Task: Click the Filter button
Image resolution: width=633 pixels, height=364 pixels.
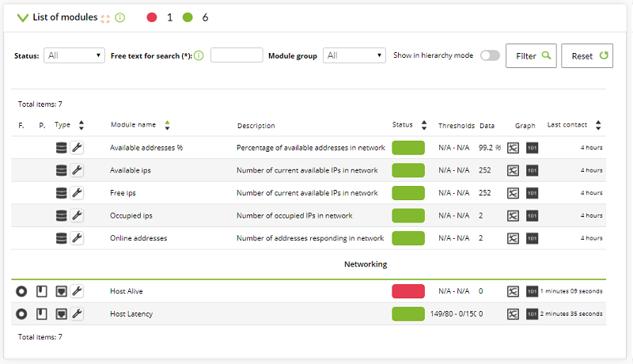Action: (531, 55)
